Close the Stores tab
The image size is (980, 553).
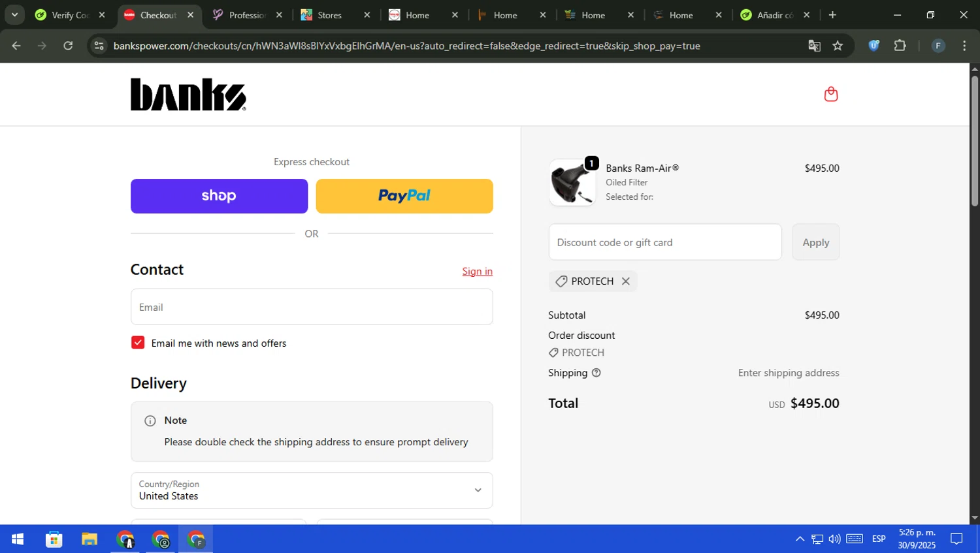367,15
